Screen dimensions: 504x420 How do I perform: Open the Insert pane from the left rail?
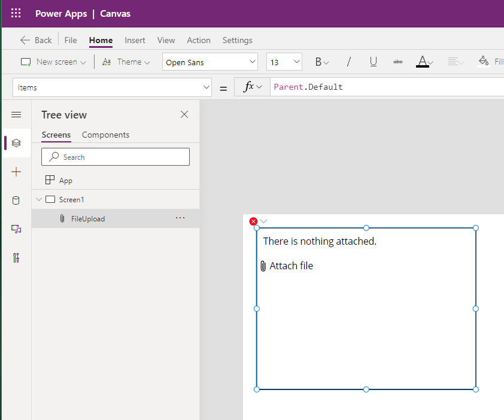pyautogui.click(x=16, y=172)
